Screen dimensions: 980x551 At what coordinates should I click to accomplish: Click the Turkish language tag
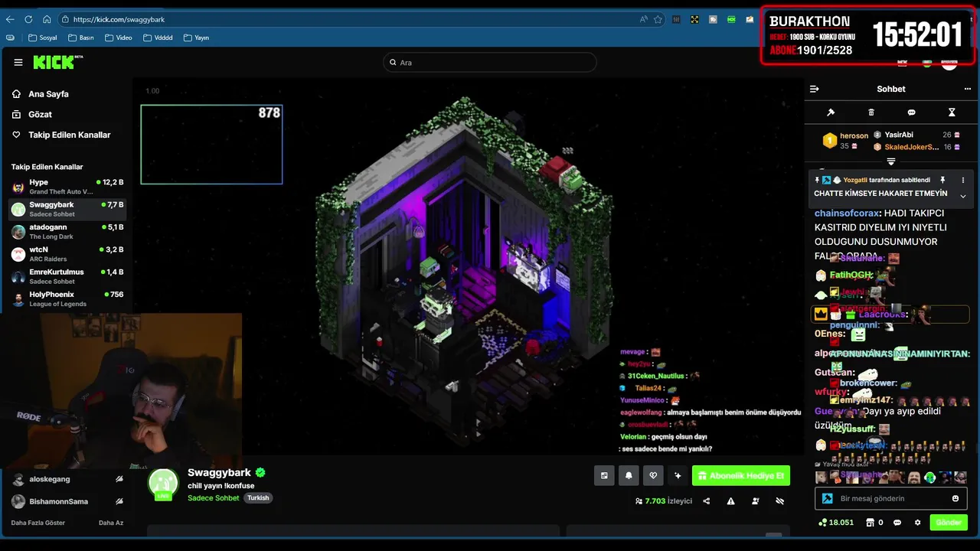[258, 497]
